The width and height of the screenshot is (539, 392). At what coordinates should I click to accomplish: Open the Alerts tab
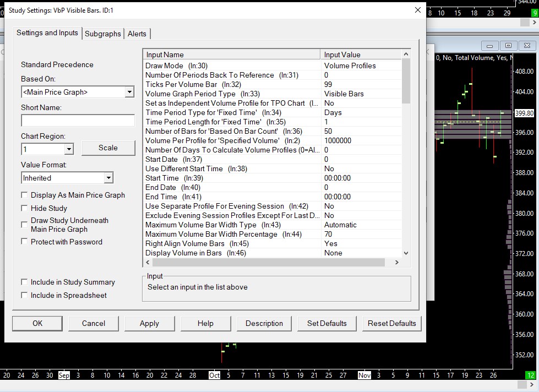click(x=137, y=34)
